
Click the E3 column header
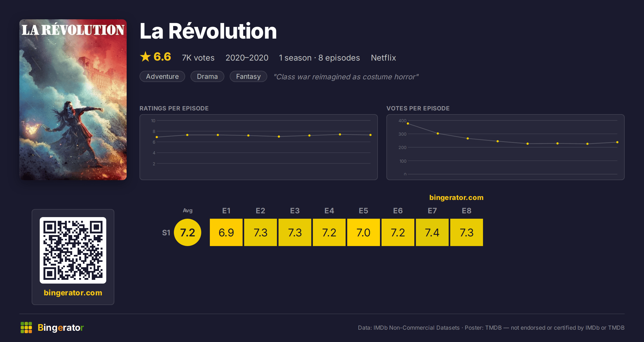coord(295,211)
